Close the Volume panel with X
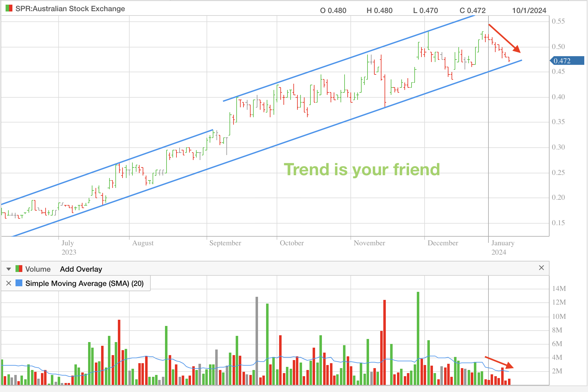 click(541, 268)
